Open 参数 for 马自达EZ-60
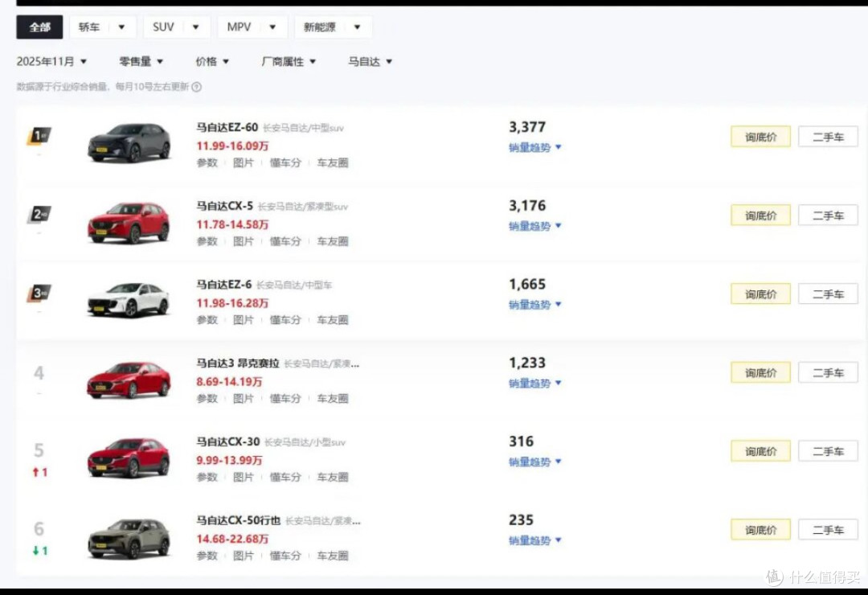 207,163
